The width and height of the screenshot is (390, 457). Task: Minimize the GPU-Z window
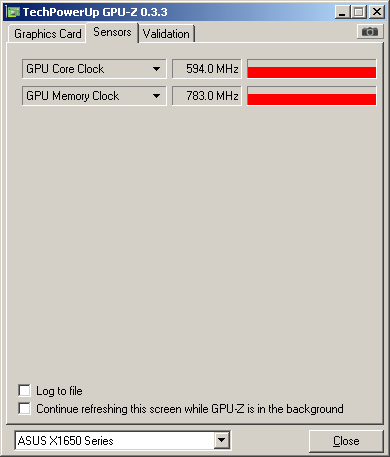pos(342,12)
